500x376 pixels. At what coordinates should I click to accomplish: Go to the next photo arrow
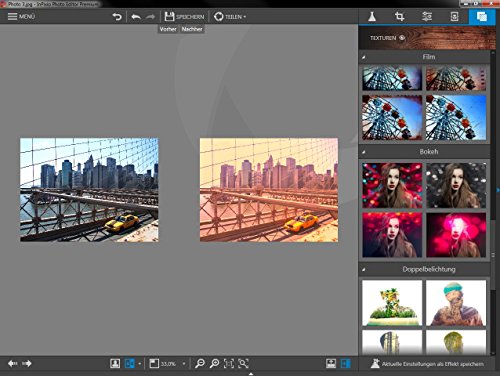click(x=27, y=363)
